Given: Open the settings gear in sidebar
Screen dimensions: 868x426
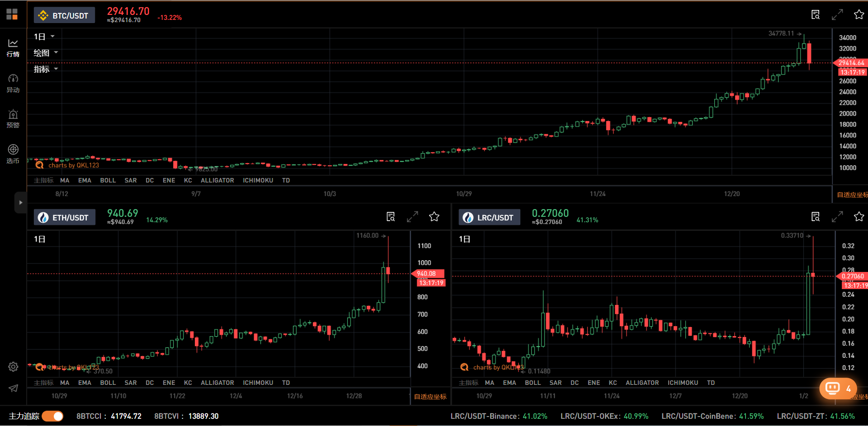Looking at the screenshot, I should [x=13, y=367].
